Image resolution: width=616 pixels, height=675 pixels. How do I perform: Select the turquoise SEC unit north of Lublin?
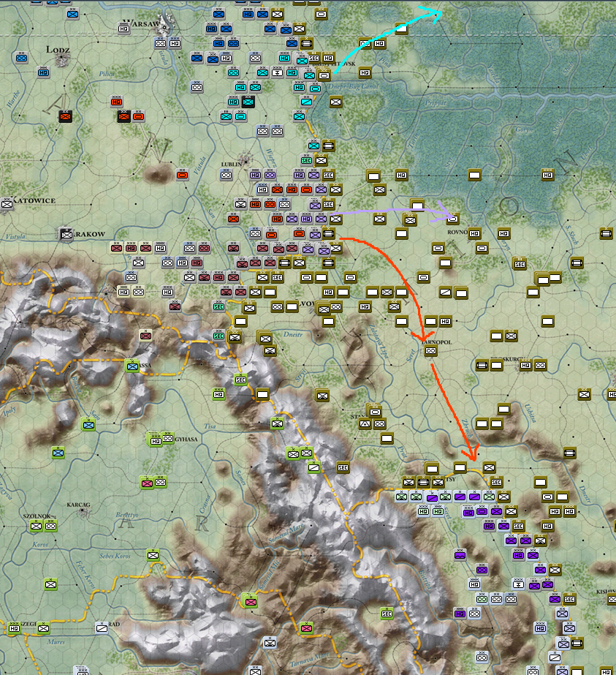pyautogui.click(x=306, y=161)
